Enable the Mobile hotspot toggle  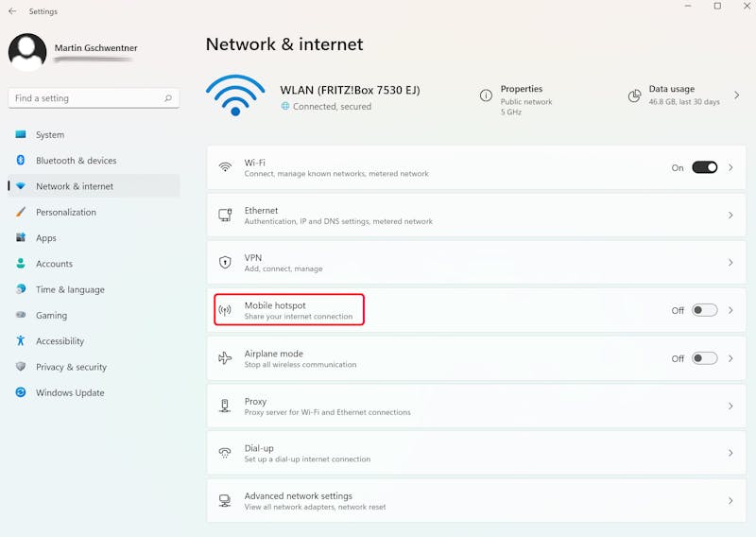(704, 310)
